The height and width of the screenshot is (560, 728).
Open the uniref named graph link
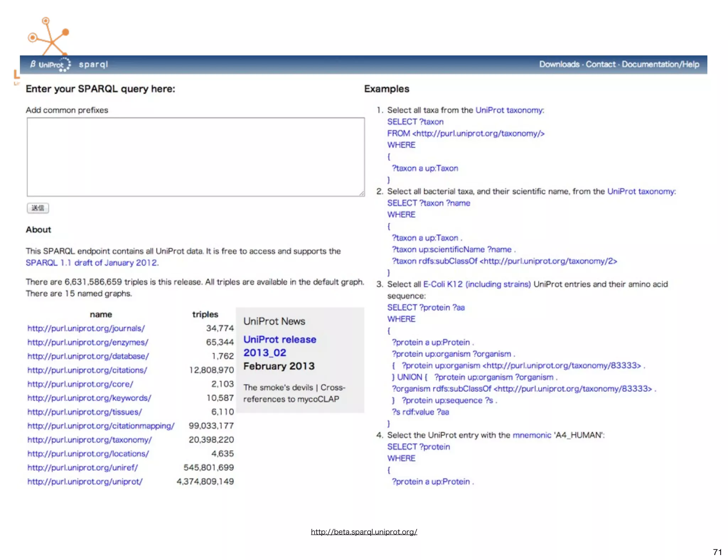point(82,468)
